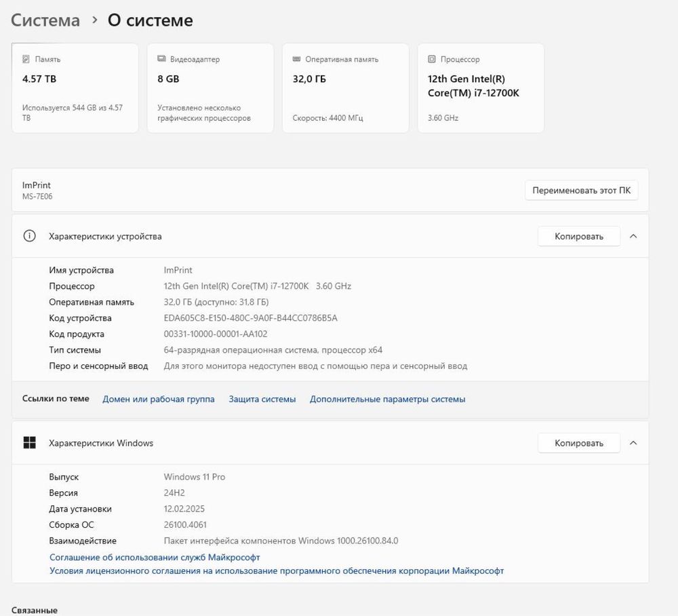This screenshot has height=616, width=678.
Task: Click the RAM icon in Оперативная память card
Action: coord(297,59)
